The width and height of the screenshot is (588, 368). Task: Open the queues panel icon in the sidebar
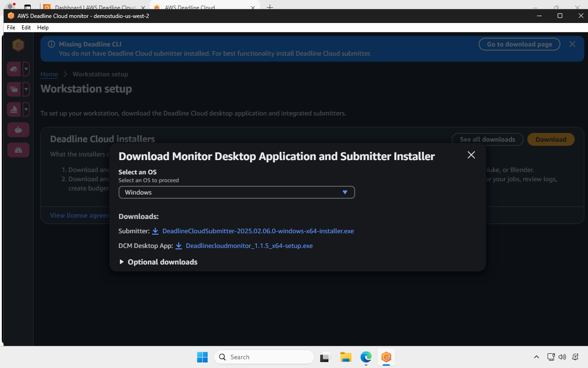(13, 89)
